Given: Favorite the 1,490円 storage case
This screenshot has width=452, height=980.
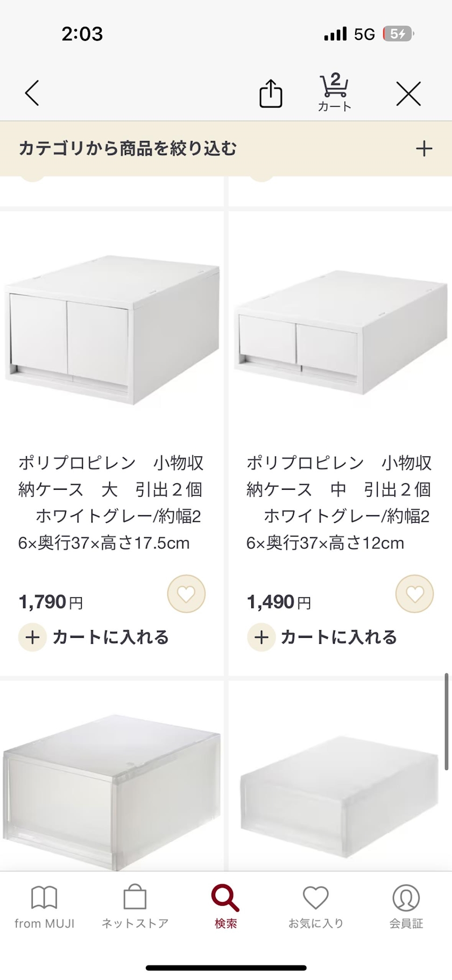Looking at the screenshot, I should (x=414, y=594).
